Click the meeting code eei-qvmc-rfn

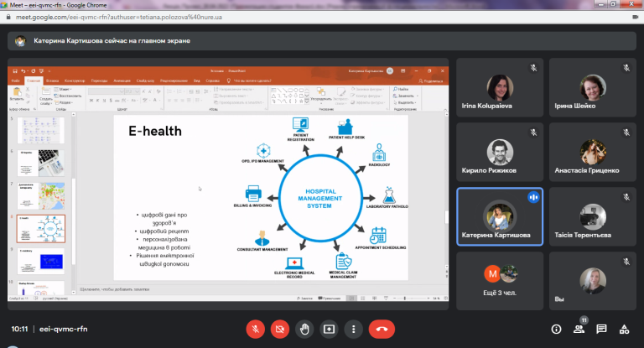click(63, 329)
